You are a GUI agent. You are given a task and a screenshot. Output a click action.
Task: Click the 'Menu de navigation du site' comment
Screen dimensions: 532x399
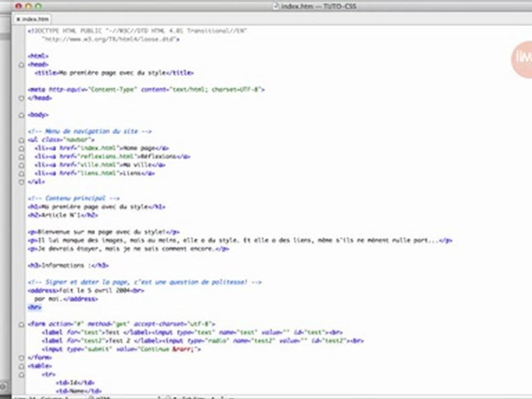point(90,131)
